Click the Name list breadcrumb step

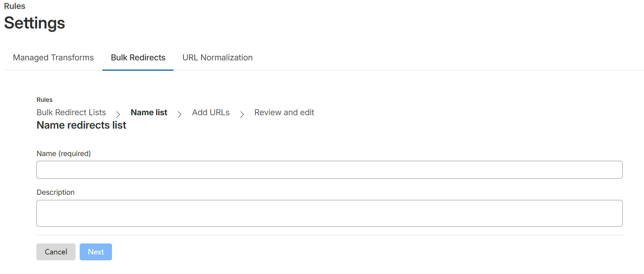coord(149,112)
